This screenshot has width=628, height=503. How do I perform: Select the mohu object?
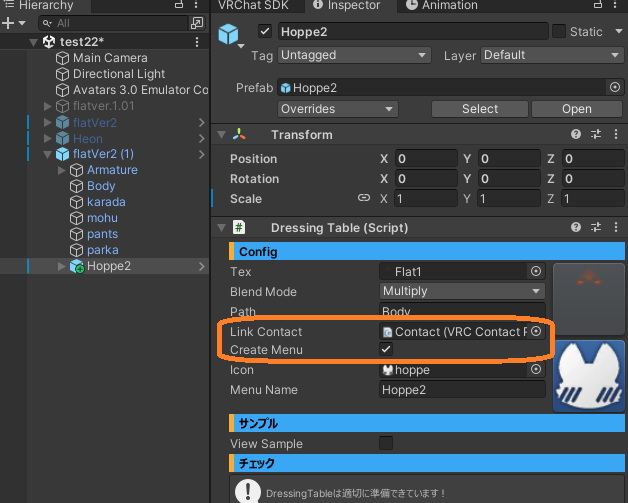(103, 218)
